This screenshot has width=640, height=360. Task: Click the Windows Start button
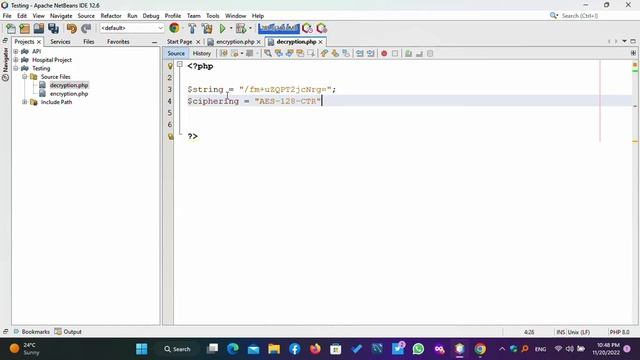pos(142,349)
